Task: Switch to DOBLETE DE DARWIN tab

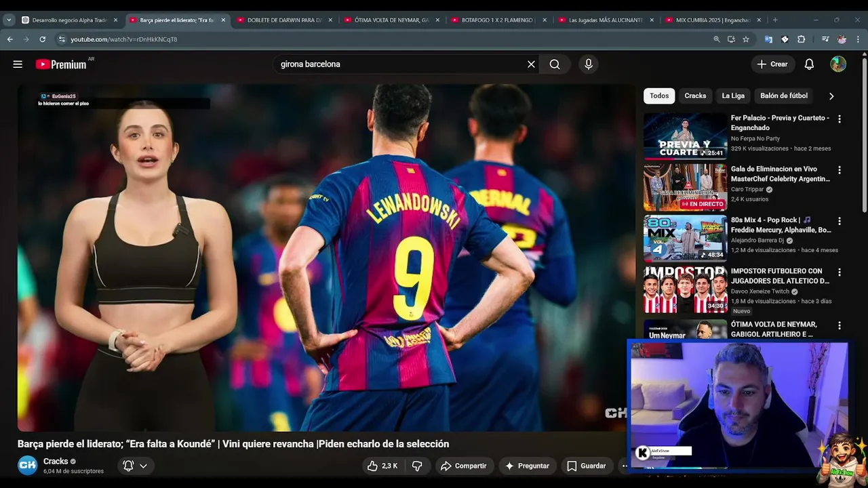Action: 285,20
